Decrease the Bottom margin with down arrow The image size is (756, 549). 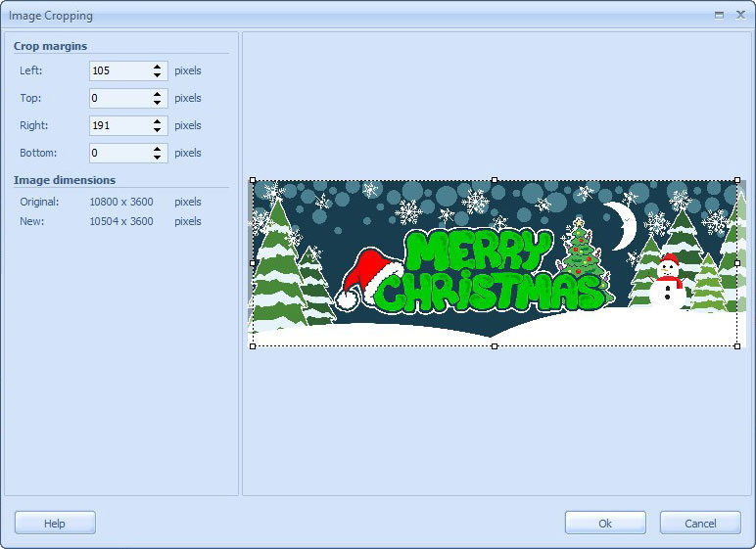click(x=158, y=158)
